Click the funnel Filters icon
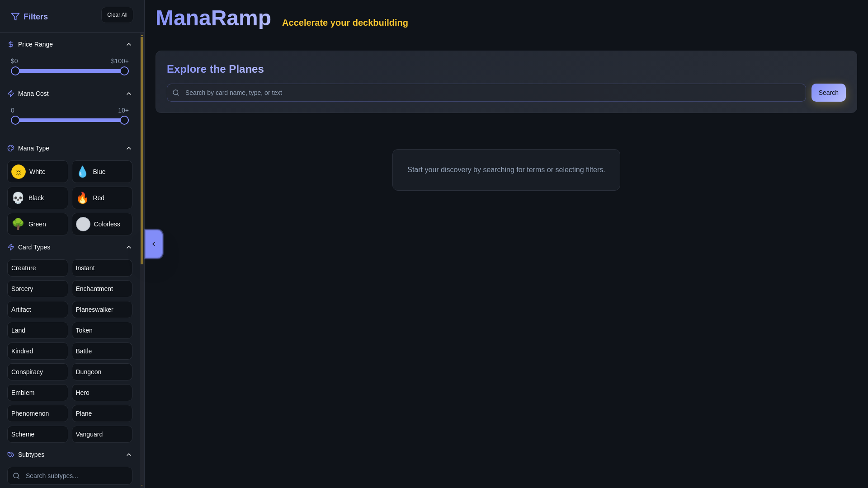The width and height of the screenshot is (868, 488). [15, 17]
